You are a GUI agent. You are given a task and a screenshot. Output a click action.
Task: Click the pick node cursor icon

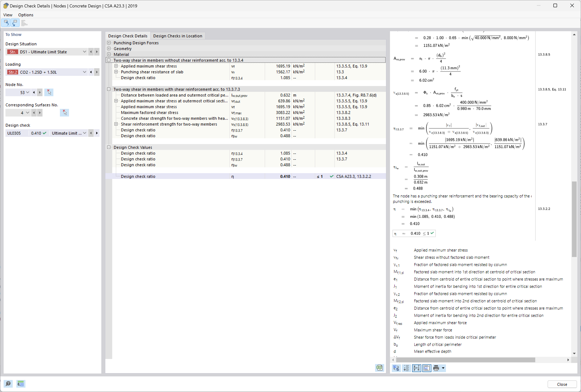[x=49, y=92]
